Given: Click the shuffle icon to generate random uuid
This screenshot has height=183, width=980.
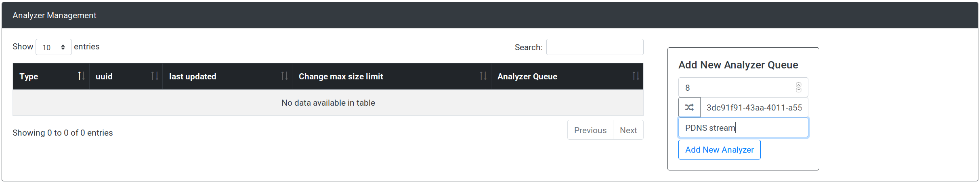Looking at the screenshot, I should (x=689, y=107).
